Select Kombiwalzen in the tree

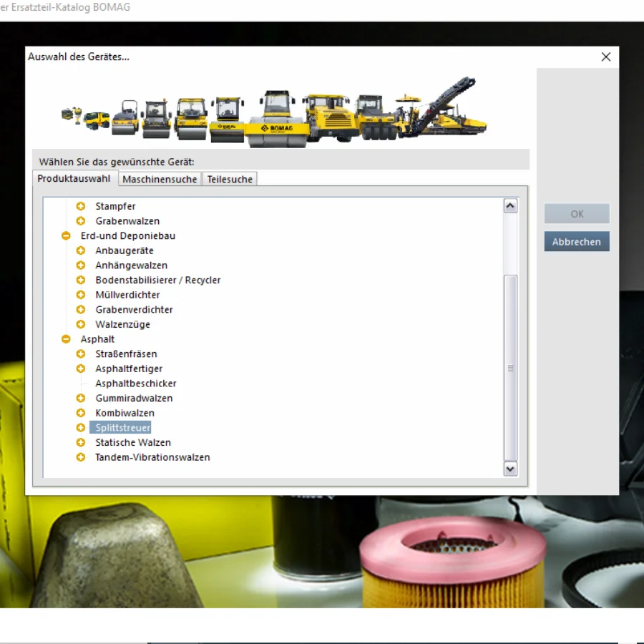coord(125,413)
